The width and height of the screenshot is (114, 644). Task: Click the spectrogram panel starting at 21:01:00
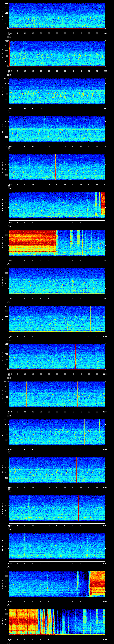point(57,16)
